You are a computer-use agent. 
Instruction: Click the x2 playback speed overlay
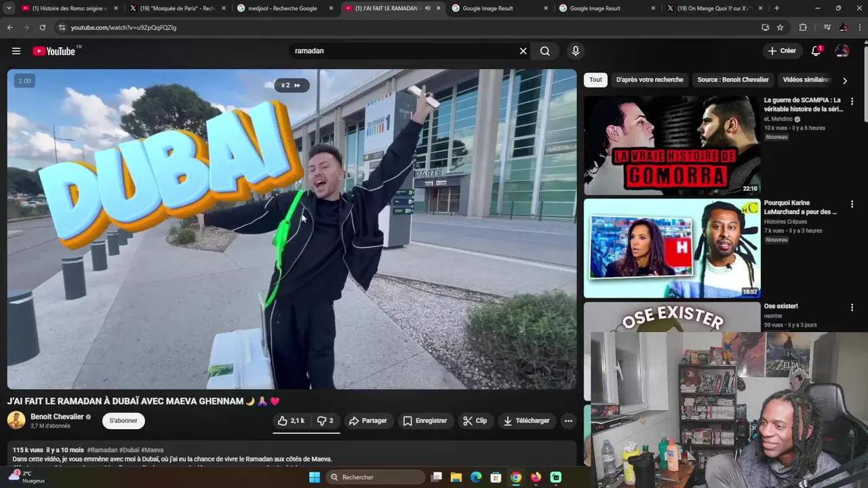pyautogui.click(x=292, y=85)
